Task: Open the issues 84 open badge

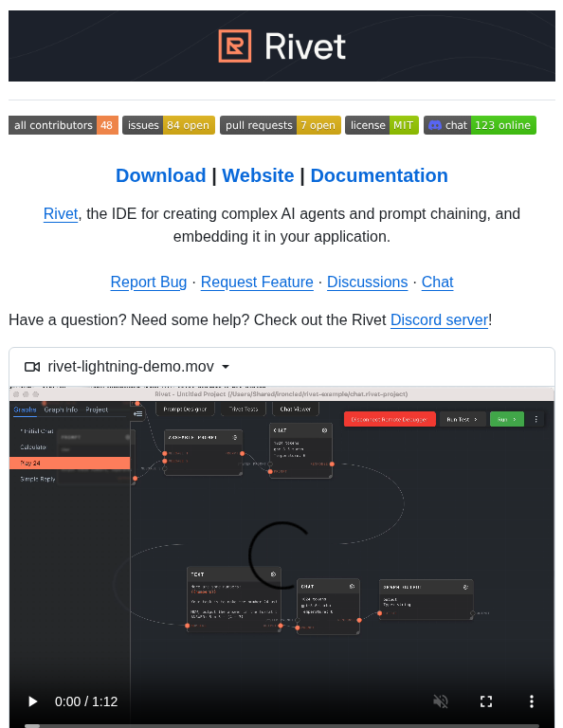Action: click(169, 125)
